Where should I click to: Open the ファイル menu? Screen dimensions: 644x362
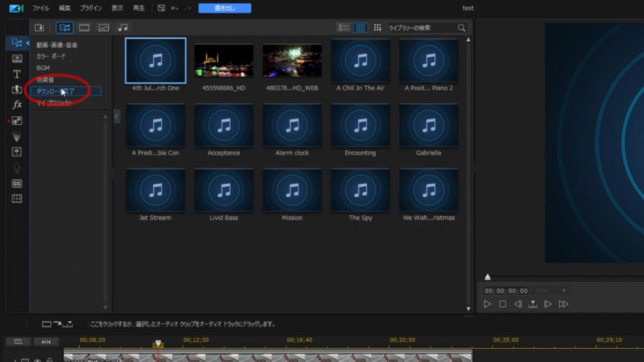[41, 8]
